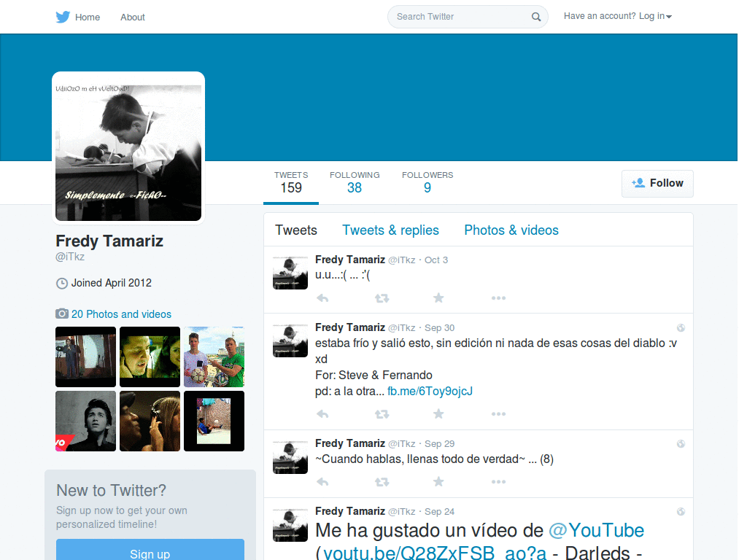
Task: Click the search magnifier icon
Action: point(536,17)
